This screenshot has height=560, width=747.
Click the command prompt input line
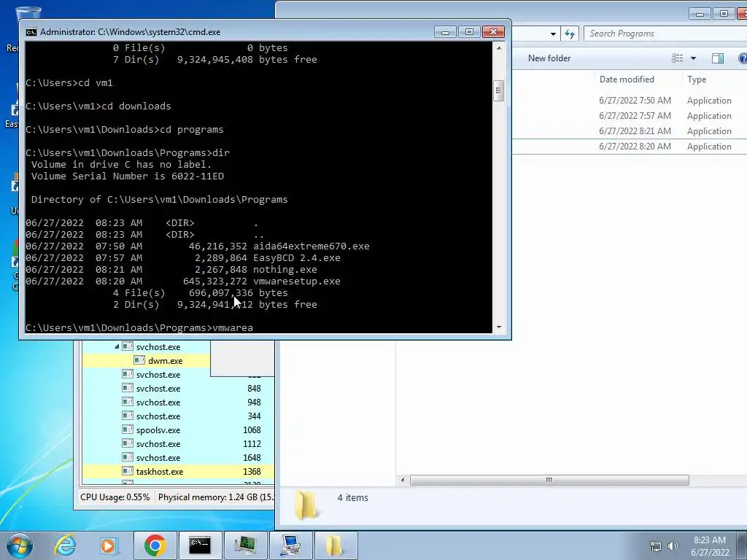coord(139,327)
